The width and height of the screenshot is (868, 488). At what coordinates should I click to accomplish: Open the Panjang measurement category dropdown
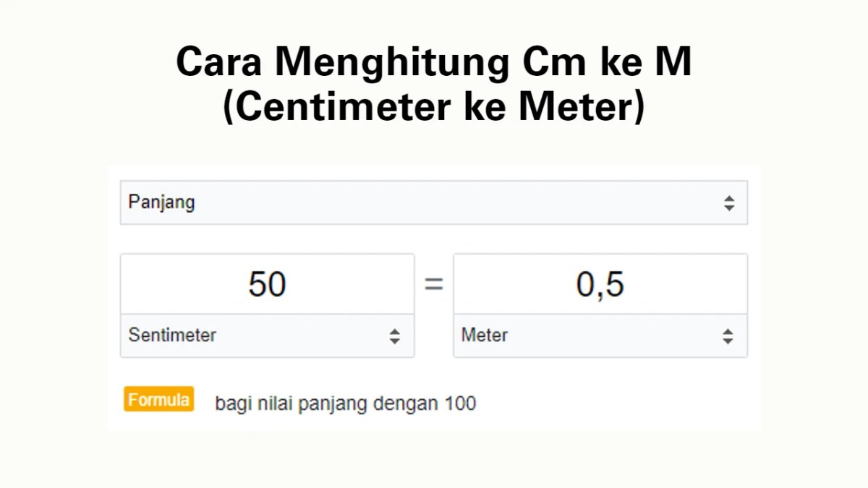tap(434, 203)
